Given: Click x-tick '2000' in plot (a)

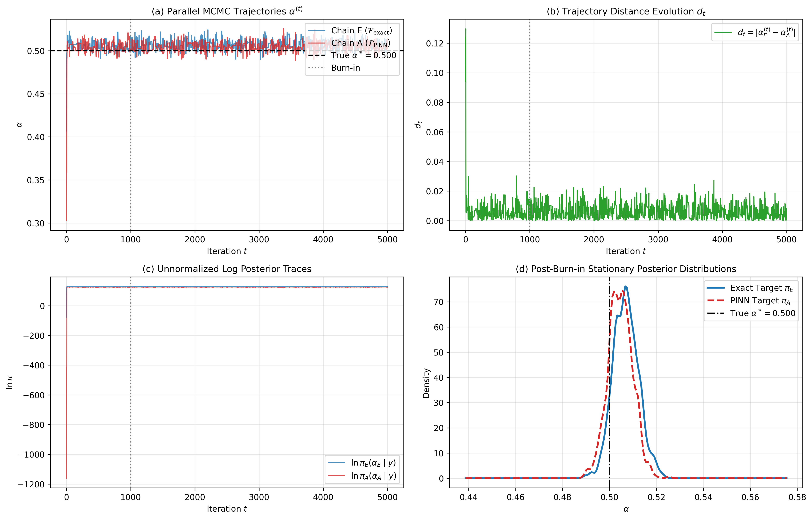Looking at the screenshot, I should (195, 239).
